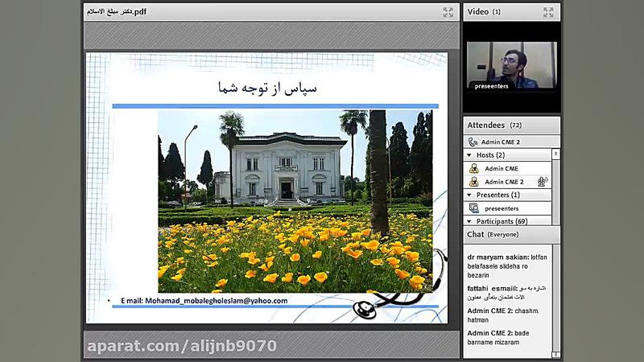The image size is (644, 362).
Task: Click the 'chashm hatman' chat message
Action: (502, 315)
